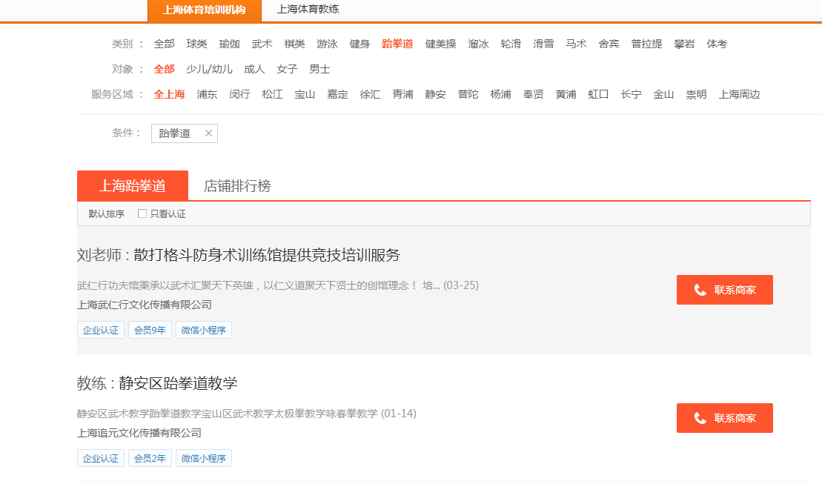The width and height of the screenshot is (822, 504).
Task: Filter service area by 金山
Action: click(663, 94)
